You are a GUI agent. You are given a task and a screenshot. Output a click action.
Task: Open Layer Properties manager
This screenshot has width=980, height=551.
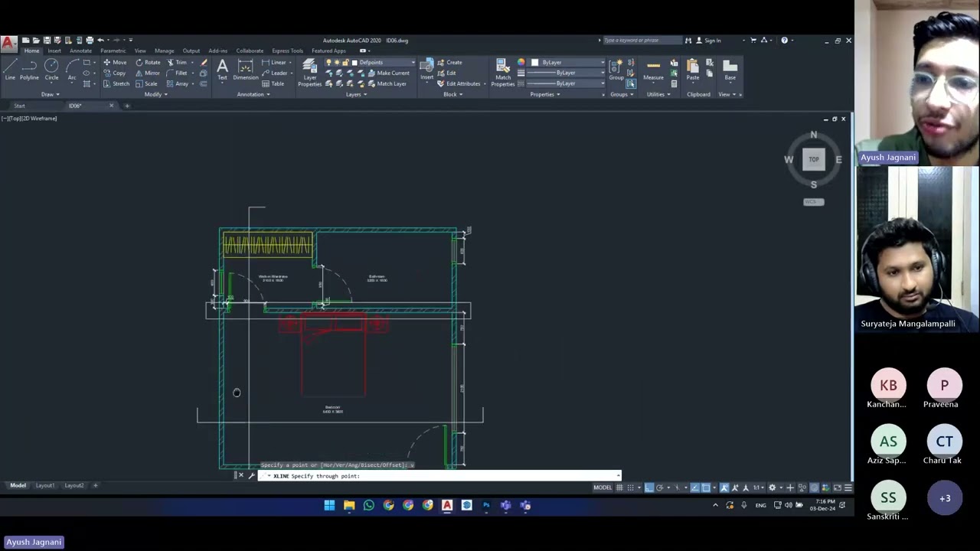click(x=309, y=72)
